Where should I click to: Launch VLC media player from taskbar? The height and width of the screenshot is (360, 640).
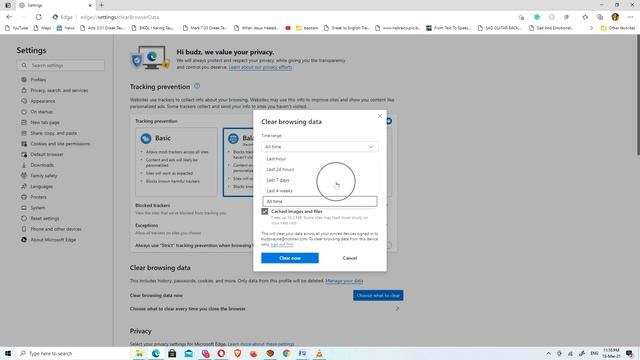pos(319,353)
